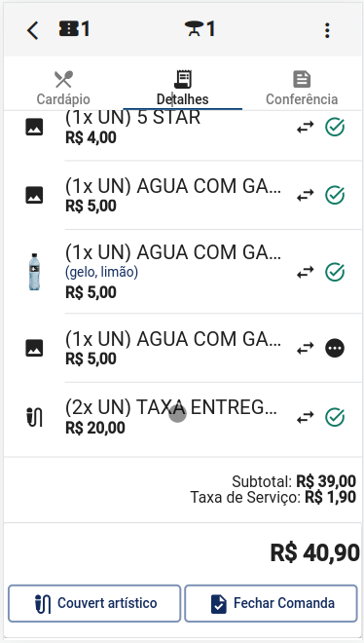Select the Detalhes tab

coord(183,88)
